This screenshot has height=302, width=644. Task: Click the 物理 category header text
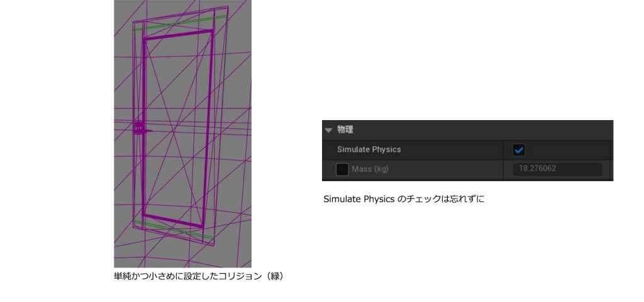tap(345, 130)
